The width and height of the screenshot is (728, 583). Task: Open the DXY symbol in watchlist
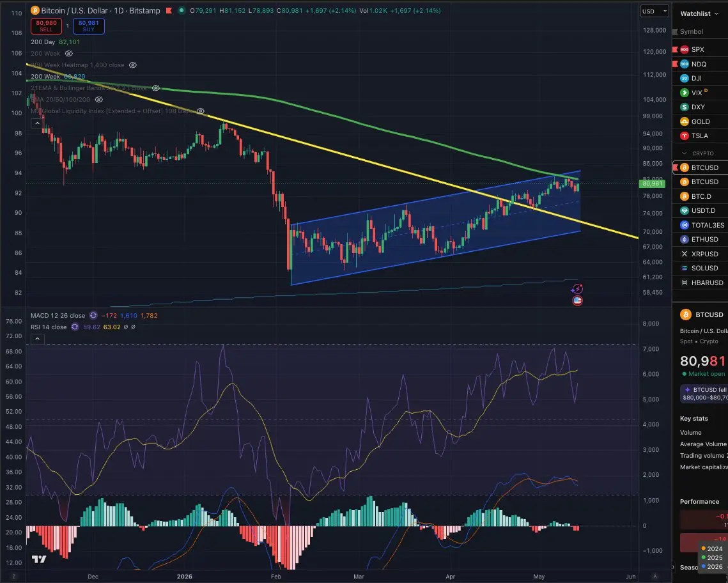700,107
